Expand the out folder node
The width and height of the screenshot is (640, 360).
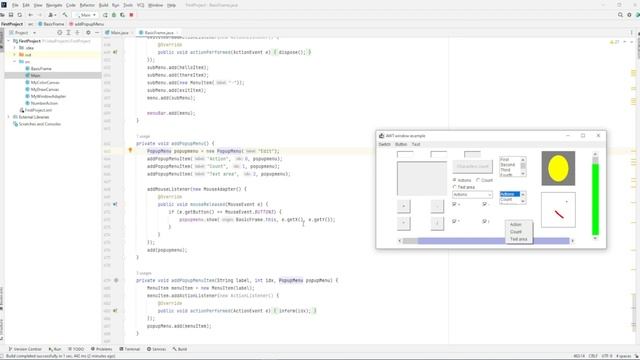point(15,55)
